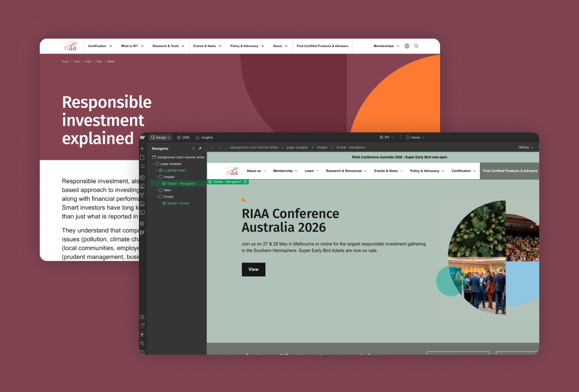The width and height of the screenshot is (579, 392).
Task: Open the Home page selector dropdown
Action: click(415, 138)
